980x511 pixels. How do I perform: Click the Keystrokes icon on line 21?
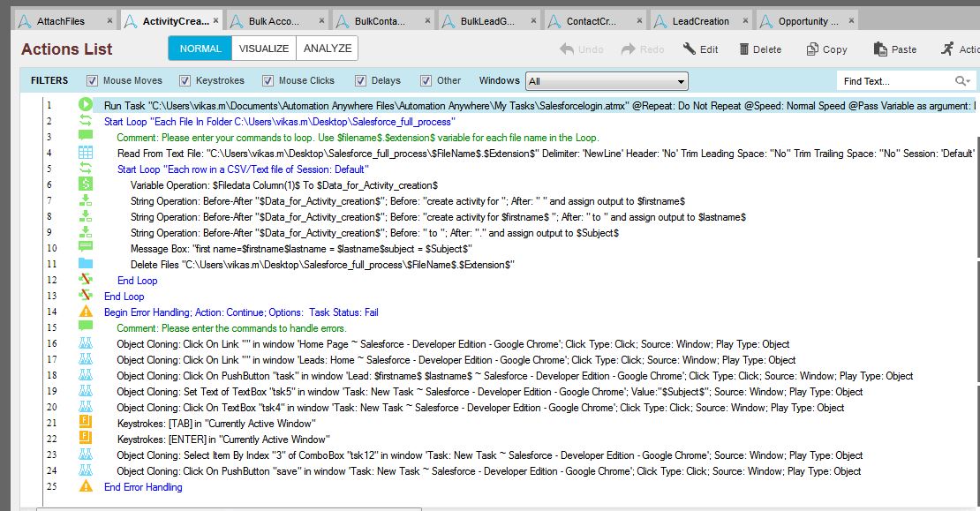(x=86, y=423)
